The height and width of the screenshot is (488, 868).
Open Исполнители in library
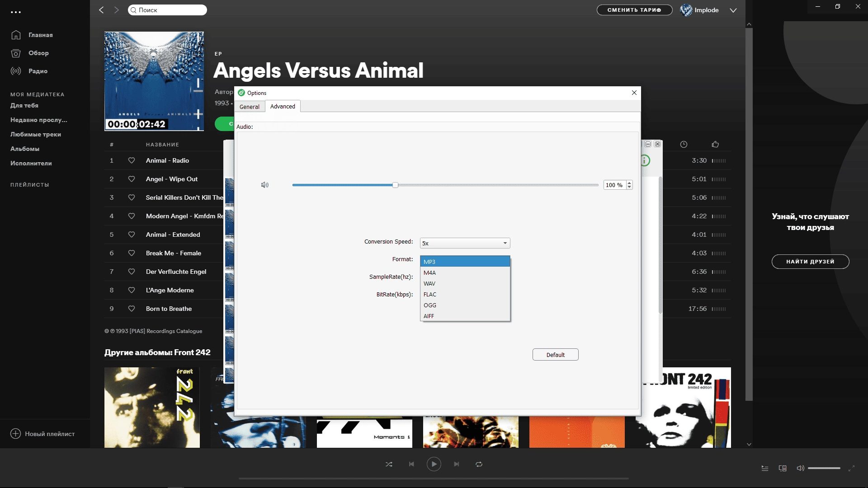pos(31,163)
